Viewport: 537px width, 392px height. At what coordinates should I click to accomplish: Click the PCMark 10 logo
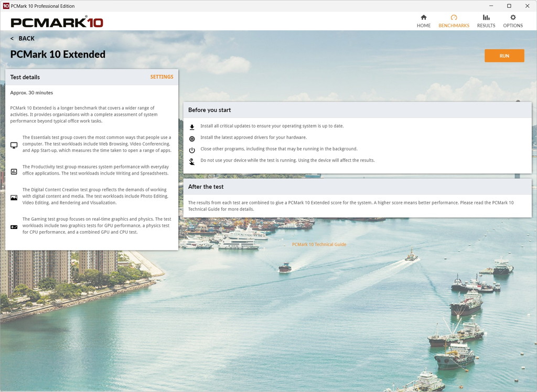(x=57, y=22)
